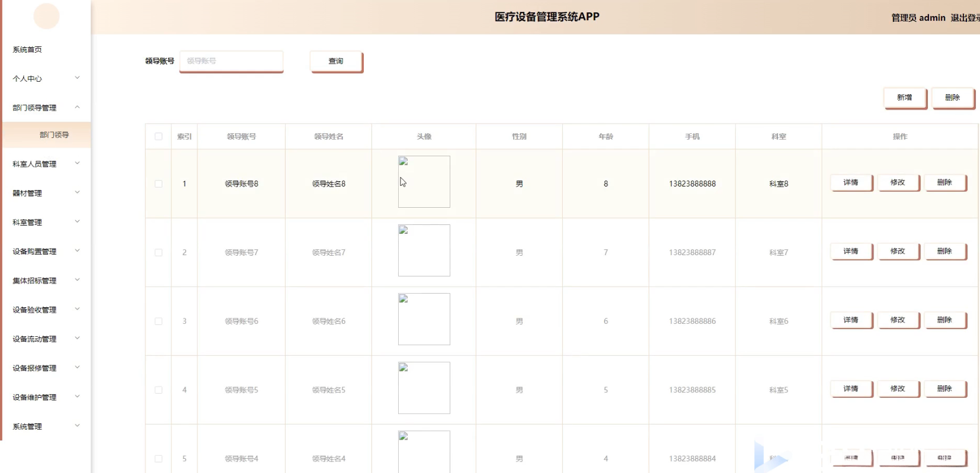Click 修改 for row 领导账号6

[x=898, y=320]
